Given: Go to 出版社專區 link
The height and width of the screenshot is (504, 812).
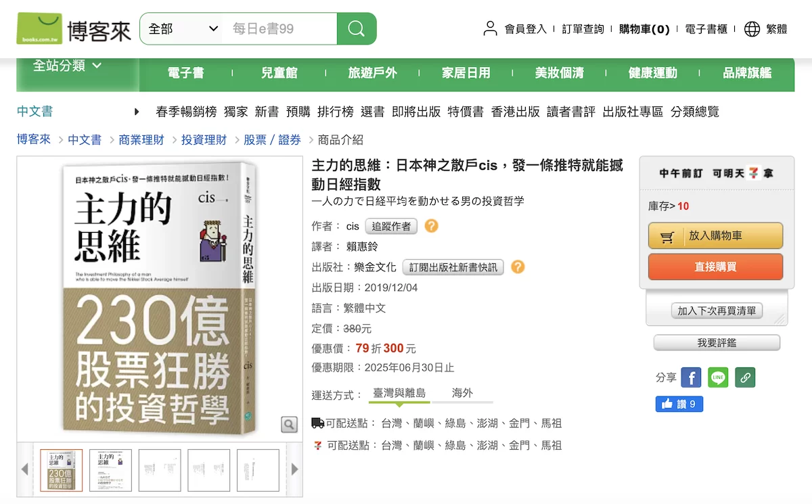Looking at the screenshot, I should point(633,112).
